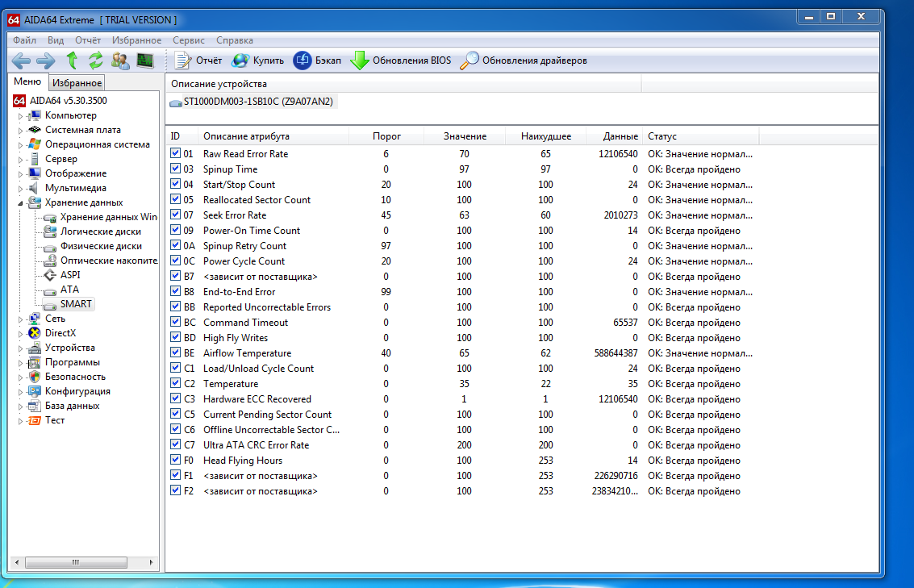Sort by the Описание атрибута column header
This screenshot has height=588, width=914.
pyautogui.click(x=273, y=136)
